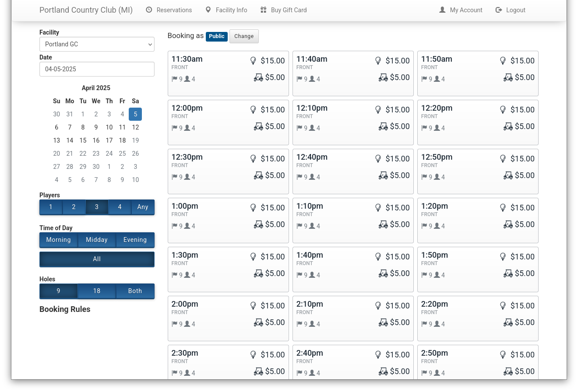Click the walking golfer icon in 12:10pm slot
Viewport: 578px width, 392px height.
[x=378, y=110]
